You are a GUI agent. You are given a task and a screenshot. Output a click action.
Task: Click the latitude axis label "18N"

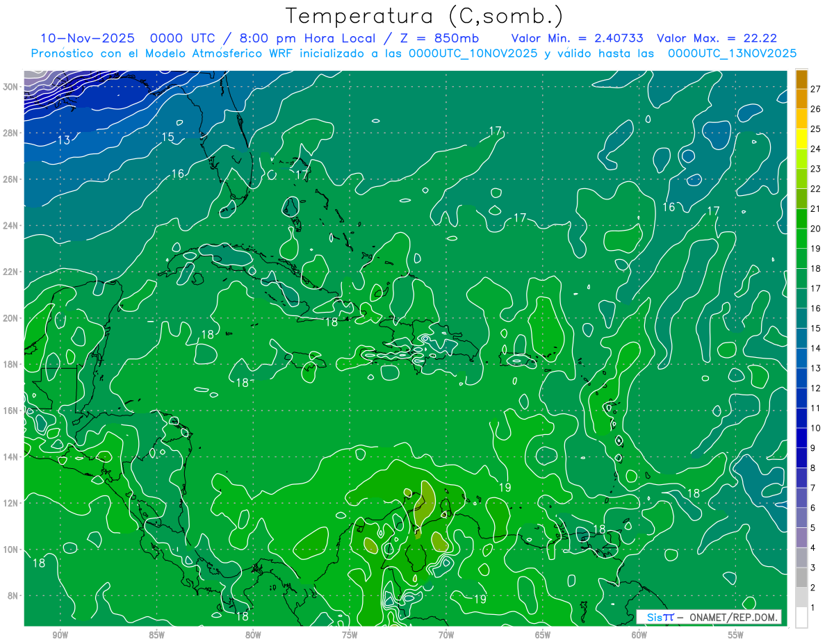point(10,364)
